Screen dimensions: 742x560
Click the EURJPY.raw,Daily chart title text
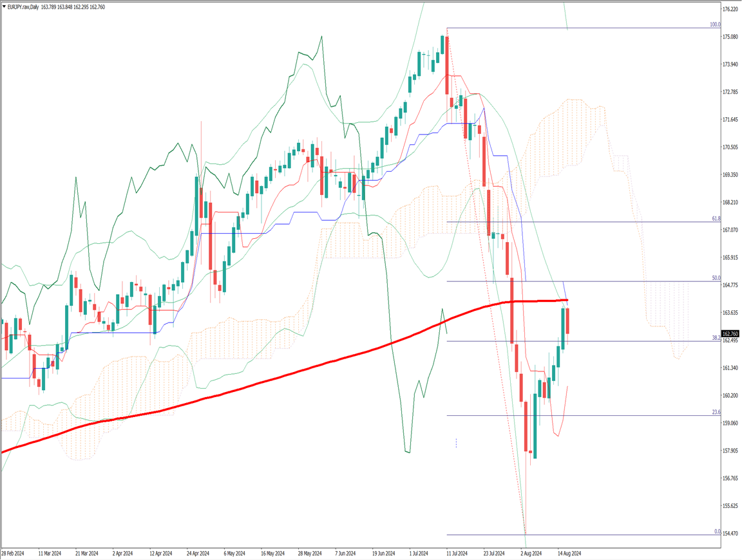[32, 6]
